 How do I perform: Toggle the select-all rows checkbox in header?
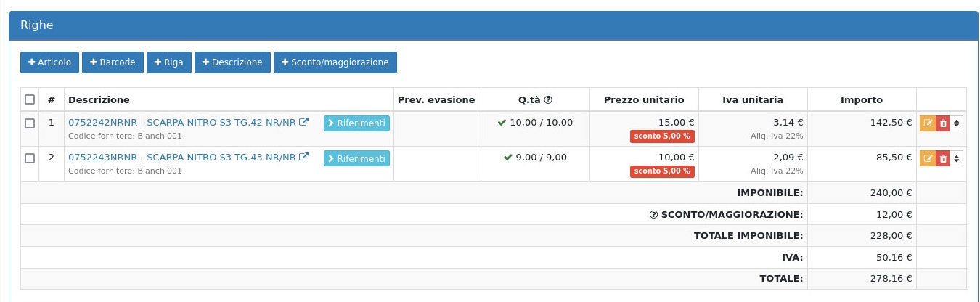pos(30,99)
